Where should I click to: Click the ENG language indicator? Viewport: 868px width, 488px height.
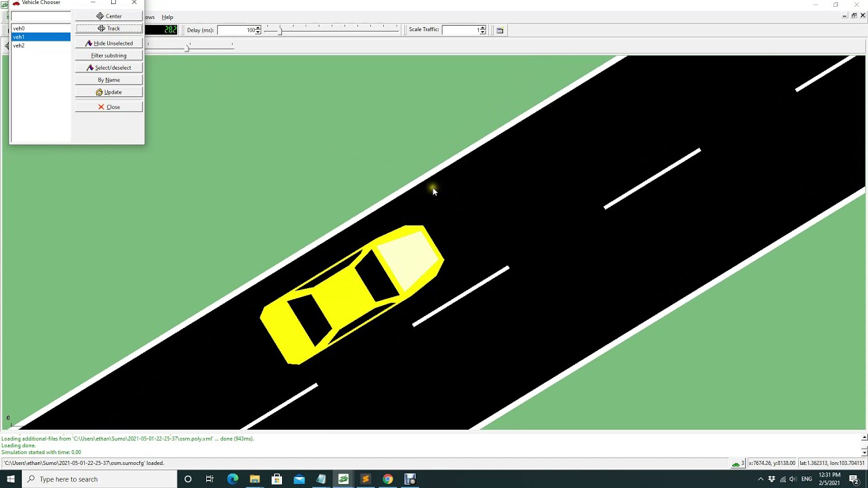pos(806,479)
